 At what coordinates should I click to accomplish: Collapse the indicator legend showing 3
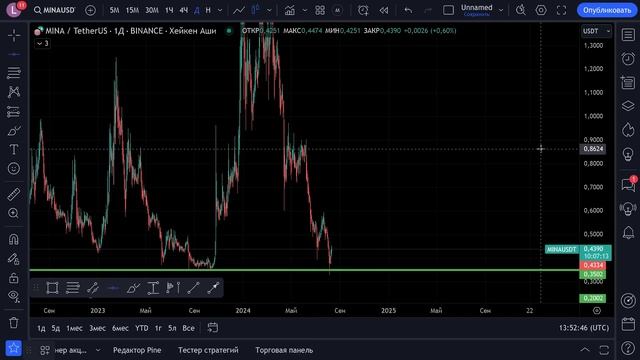42,43
